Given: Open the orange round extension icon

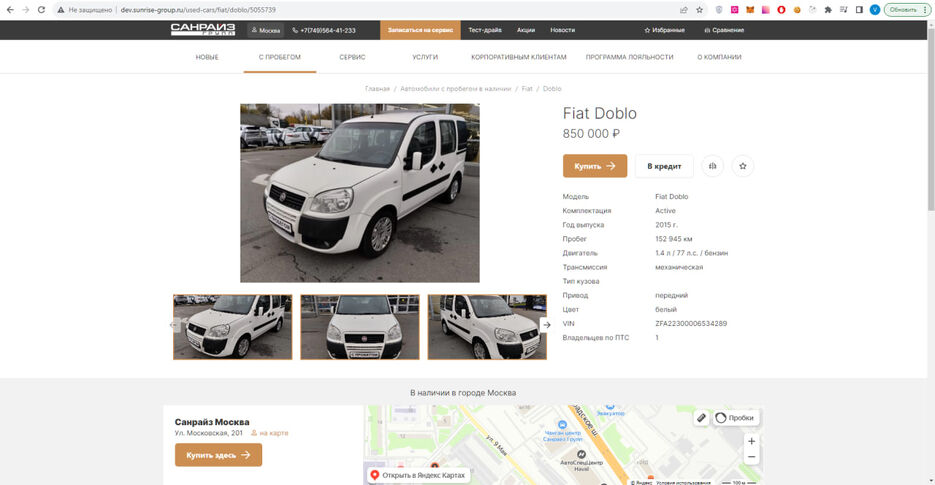Looking at the screenshot, I should 797,10.
